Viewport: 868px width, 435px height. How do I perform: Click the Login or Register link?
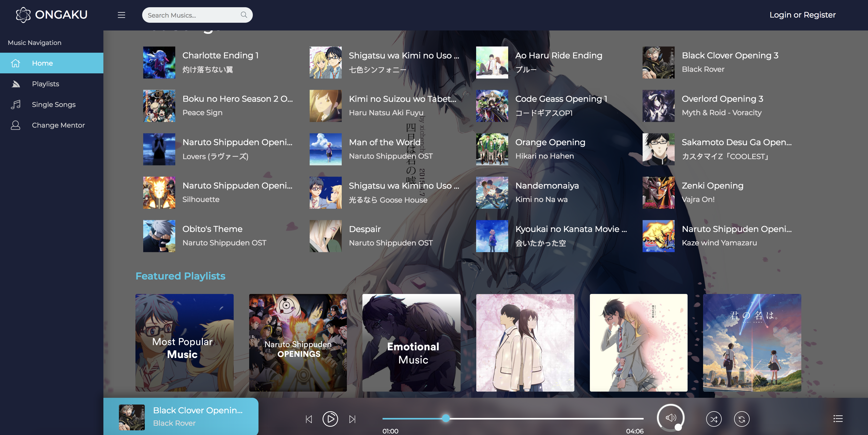click(x=802, y=15)
